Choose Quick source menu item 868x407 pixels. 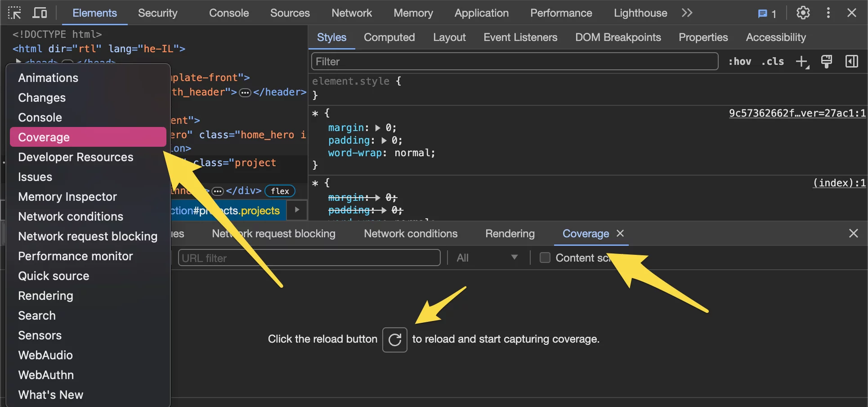click(88, 276)
